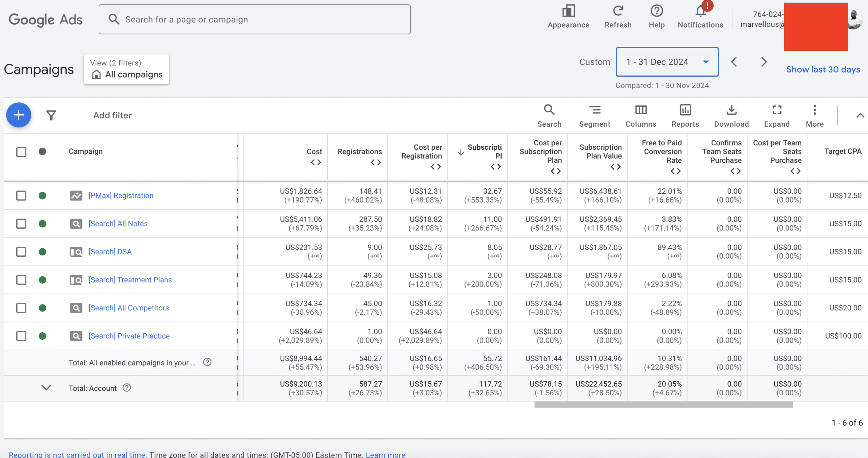Viewport: 868px width, 458px height.
Task: Click Target CPA US$100.00 for Private Practice
Action: (843, 336)
